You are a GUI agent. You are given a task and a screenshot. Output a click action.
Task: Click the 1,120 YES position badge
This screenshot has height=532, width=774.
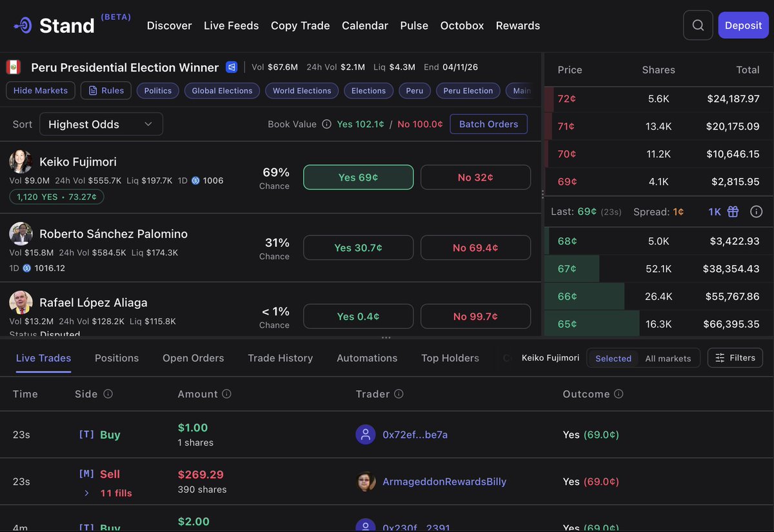pos(57,197)
